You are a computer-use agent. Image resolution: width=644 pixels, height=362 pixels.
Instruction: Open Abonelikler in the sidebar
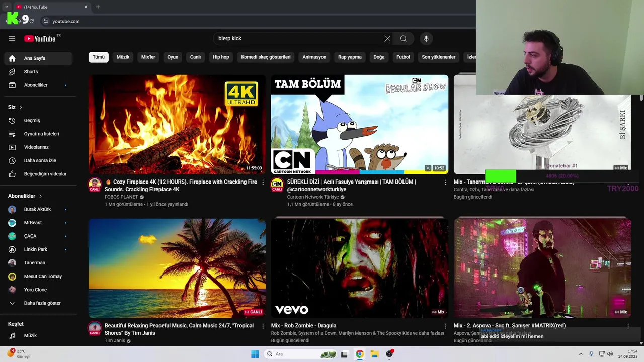pyautogui.click(x=39, y=85)
